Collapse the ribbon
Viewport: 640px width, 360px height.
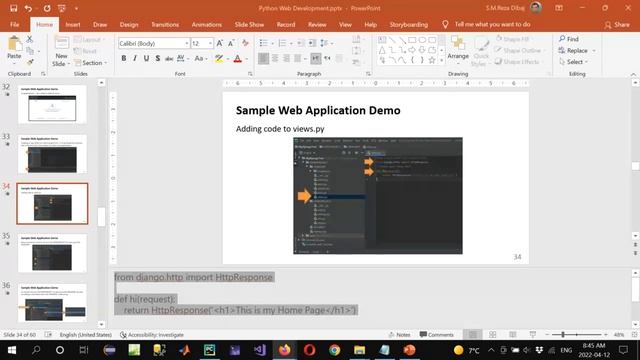[633, 74]
